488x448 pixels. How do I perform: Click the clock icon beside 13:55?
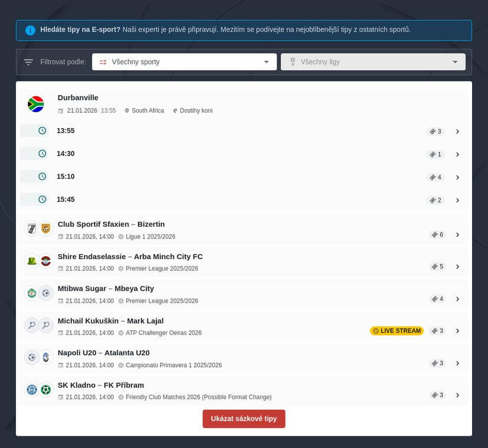pos(42,131)
